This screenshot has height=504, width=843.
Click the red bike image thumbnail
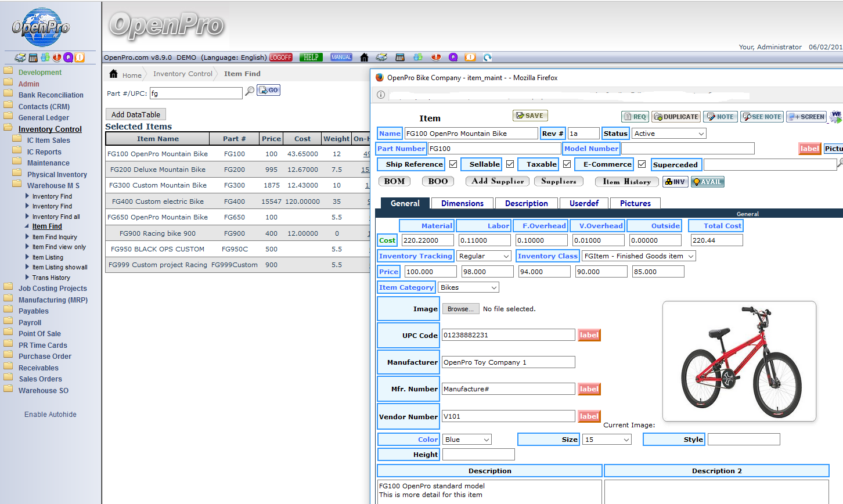tap(740, 361)
